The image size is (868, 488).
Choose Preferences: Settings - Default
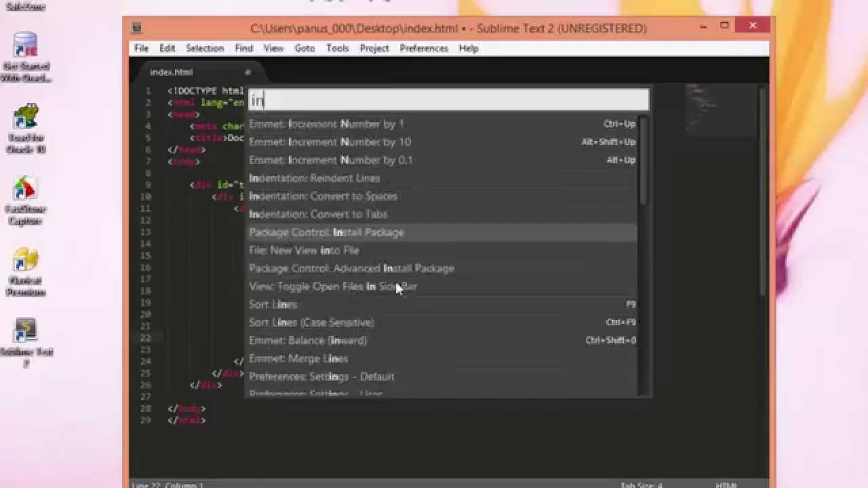pyautogui.click(x=442, y=376)
